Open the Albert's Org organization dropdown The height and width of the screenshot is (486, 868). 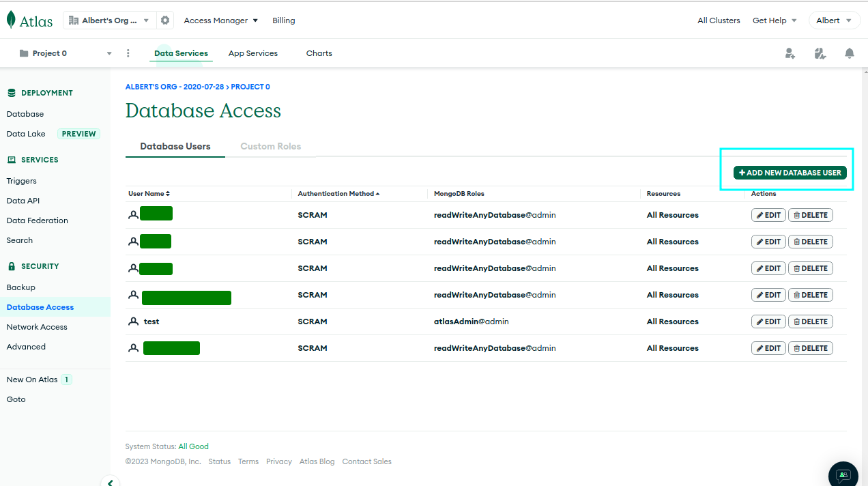(110, 20)
